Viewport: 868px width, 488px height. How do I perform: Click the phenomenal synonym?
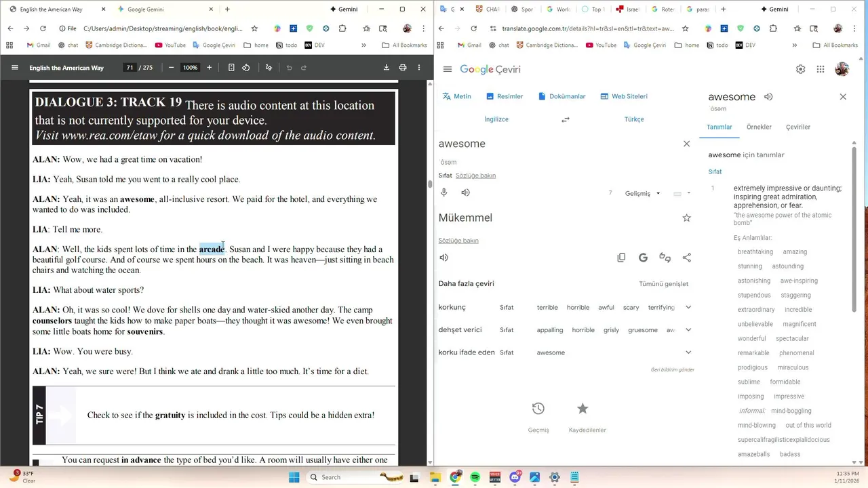796,352
